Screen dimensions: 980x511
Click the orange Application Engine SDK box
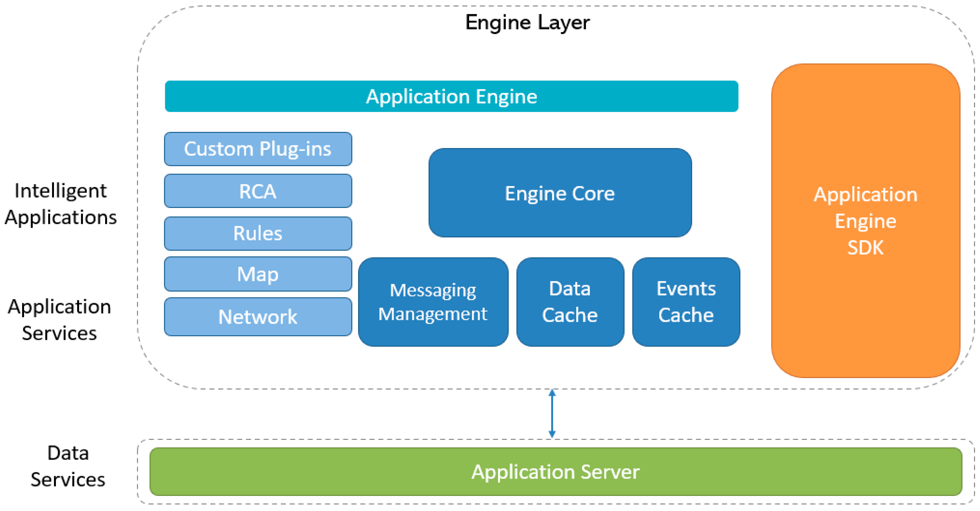click(865, 221)
